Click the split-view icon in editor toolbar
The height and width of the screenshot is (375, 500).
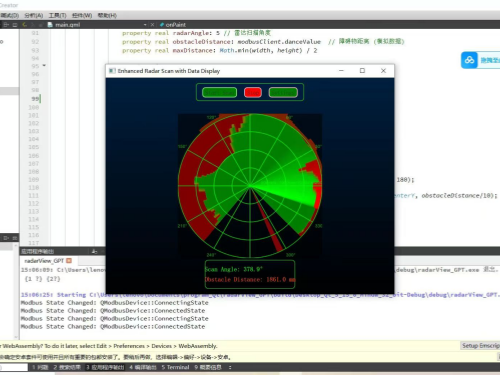tap(6, 25)
